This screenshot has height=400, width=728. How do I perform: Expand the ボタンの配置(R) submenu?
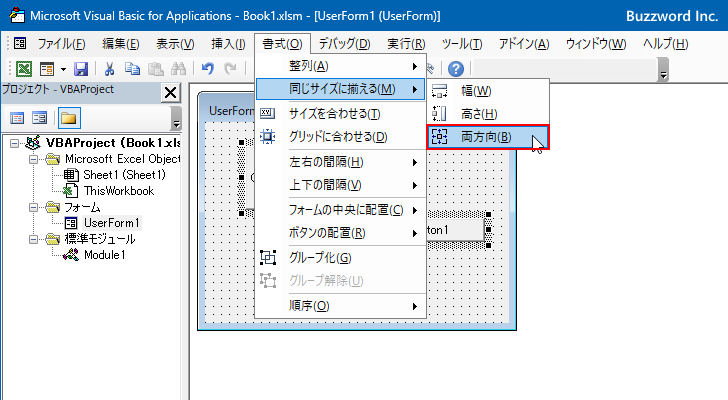(x=341, y=233)
